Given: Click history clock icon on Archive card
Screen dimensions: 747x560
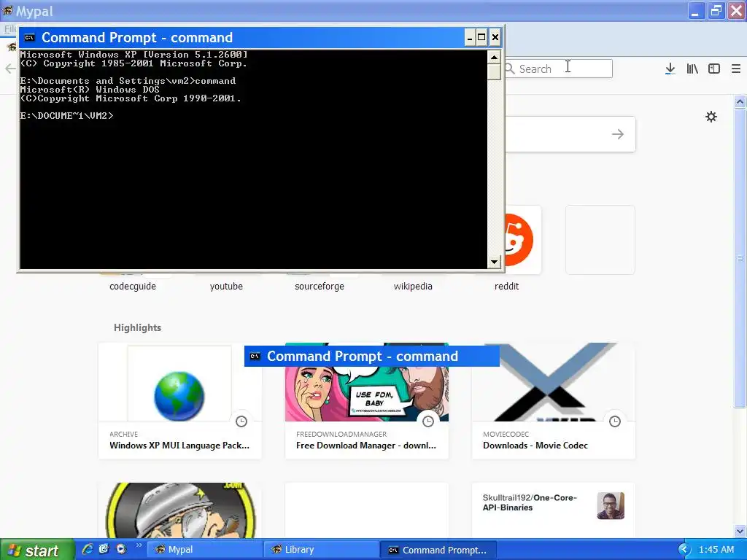Looking at the screenshot, I should [241, 421].
